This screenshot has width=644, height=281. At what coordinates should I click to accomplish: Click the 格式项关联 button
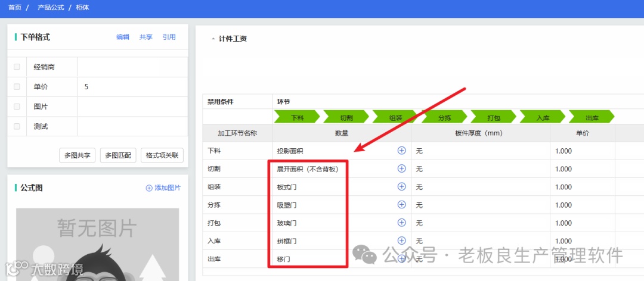tap(162, 155)
